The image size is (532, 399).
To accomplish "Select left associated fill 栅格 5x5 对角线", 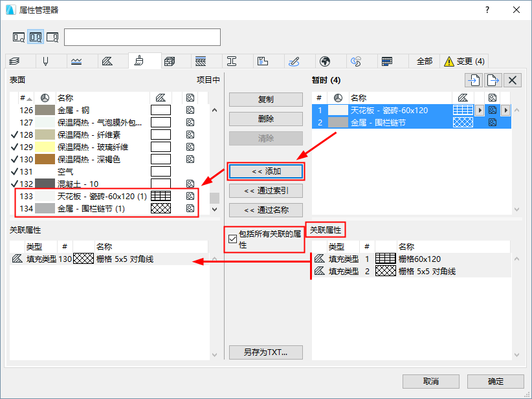I will coord(109,259).
